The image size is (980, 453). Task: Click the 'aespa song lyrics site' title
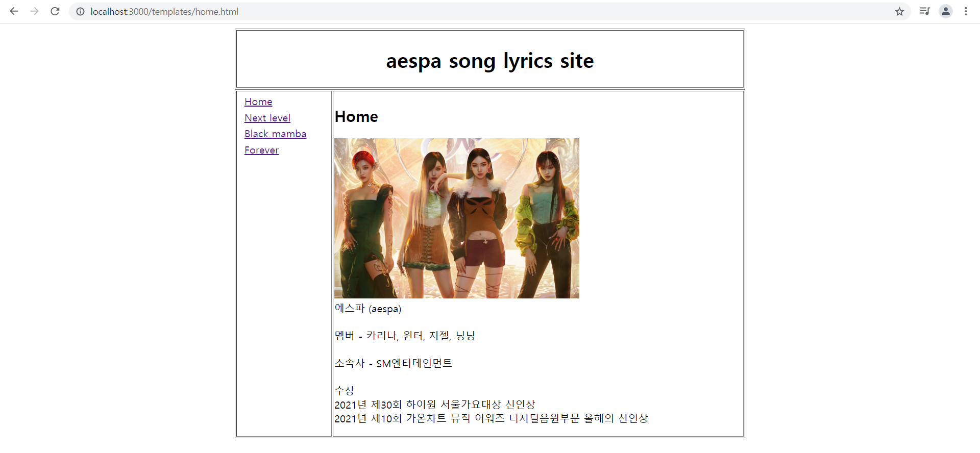click(x=490, y=61)
